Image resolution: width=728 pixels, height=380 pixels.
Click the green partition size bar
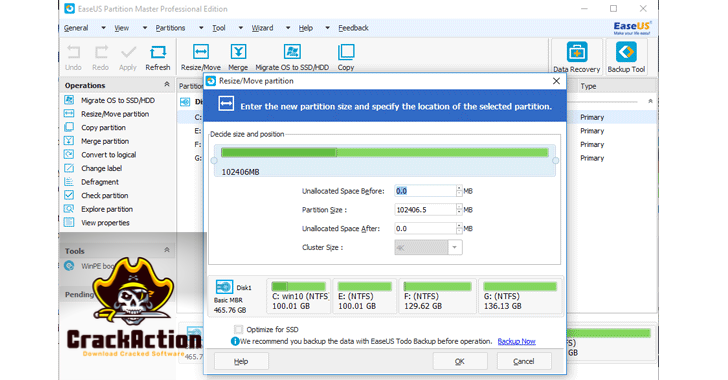(x=384, y=152)
